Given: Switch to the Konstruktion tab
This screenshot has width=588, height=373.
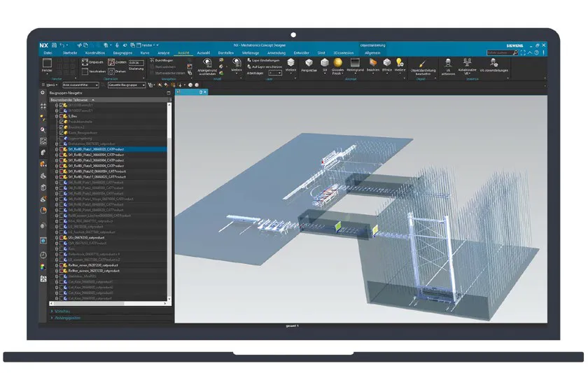Looking at the screenshot, I should click(95, 53).
